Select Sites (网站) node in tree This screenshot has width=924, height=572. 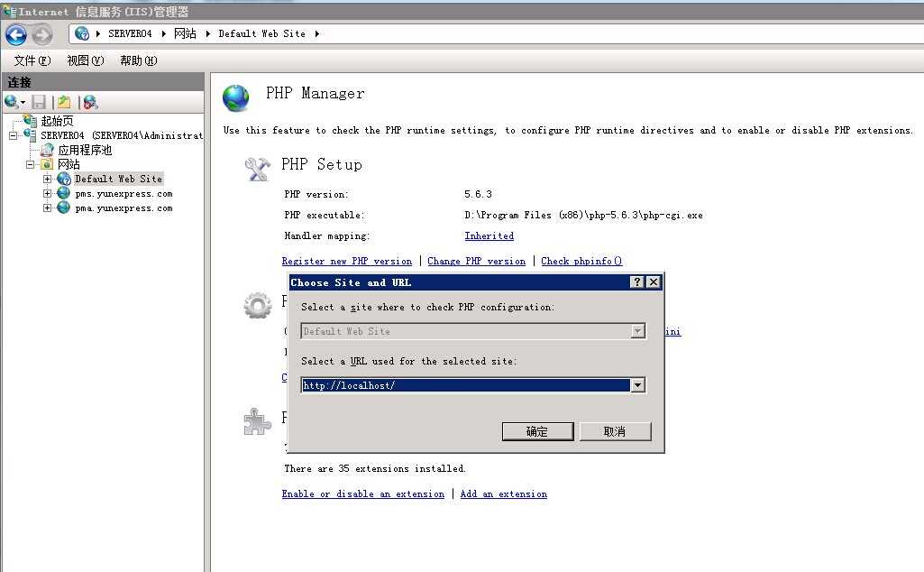point(69,164)
